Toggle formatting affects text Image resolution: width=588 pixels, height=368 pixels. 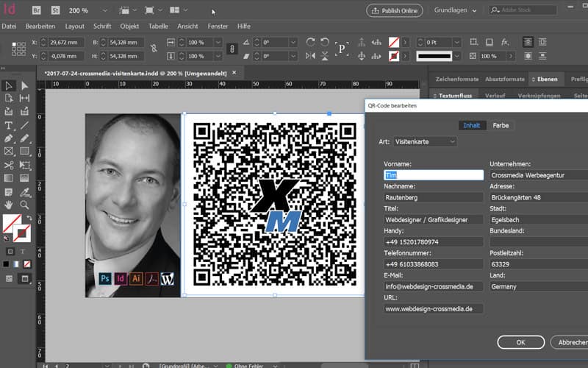(23, 251)
